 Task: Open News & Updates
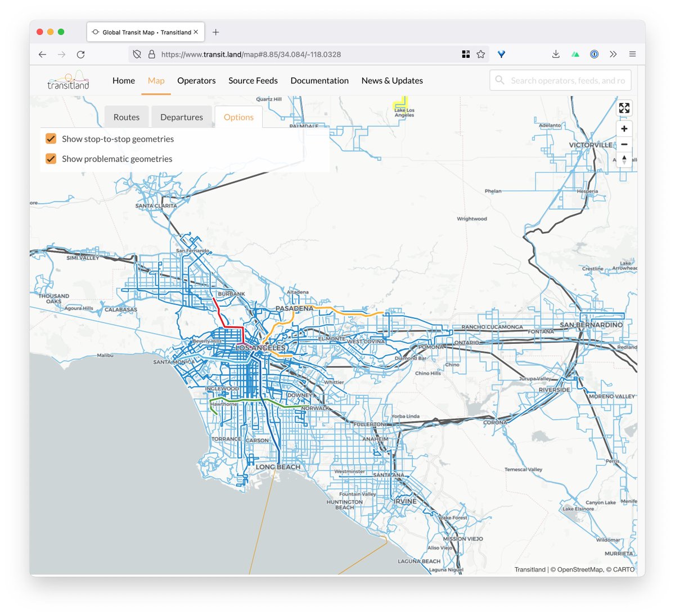pyautogui.click(x=392, y=80)
